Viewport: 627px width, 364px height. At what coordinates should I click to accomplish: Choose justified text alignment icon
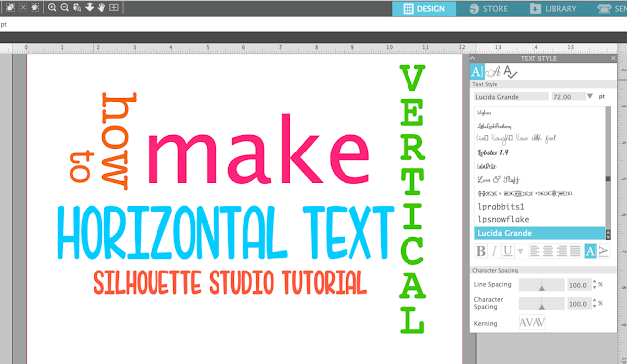[x=575, y=251]
